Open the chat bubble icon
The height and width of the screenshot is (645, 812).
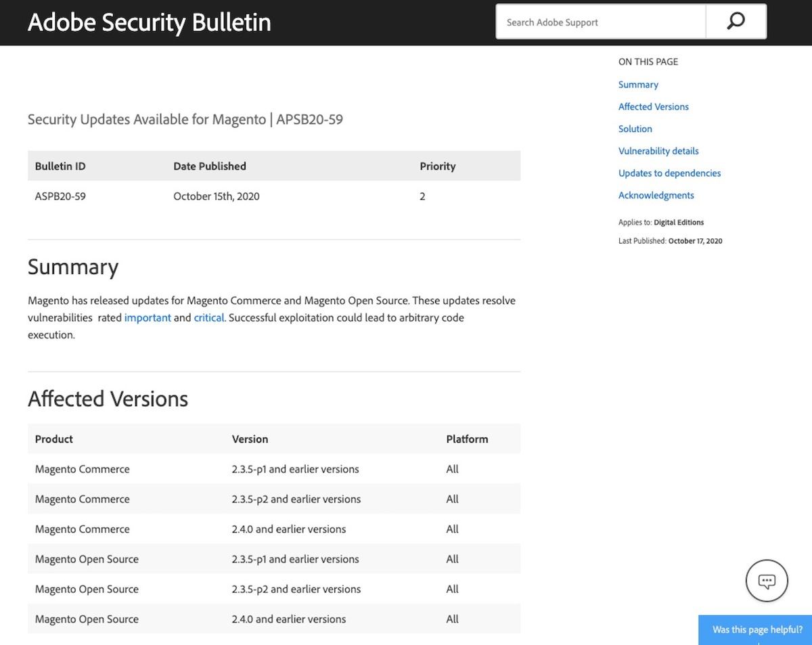point(767,581)
